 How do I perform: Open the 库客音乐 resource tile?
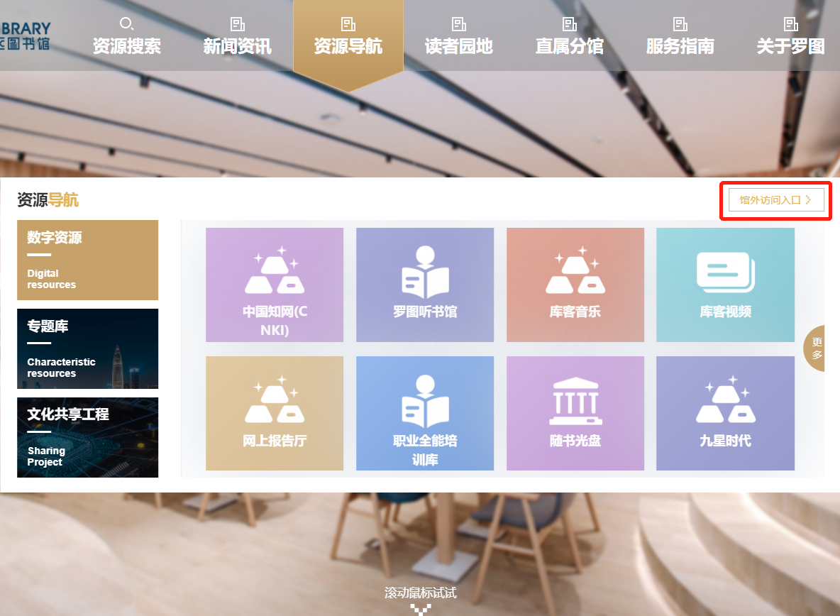(575, 285)
